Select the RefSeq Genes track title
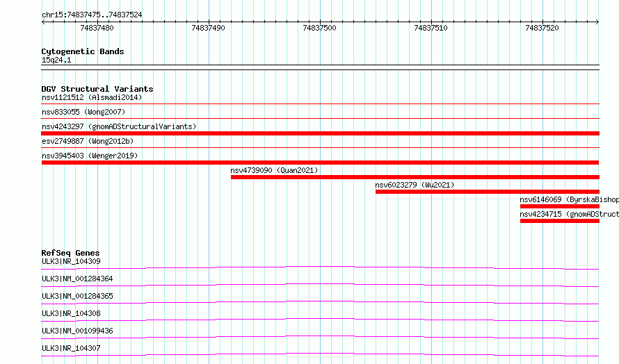 tap(70, 253)
